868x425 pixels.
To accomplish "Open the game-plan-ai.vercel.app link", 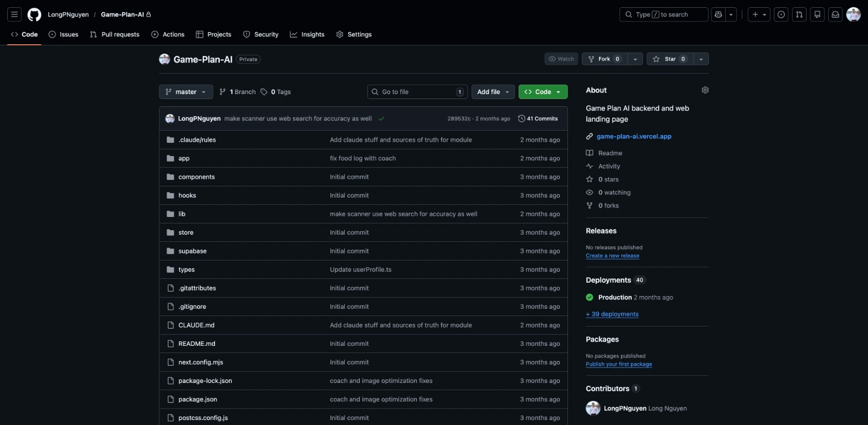I will click(634, 136).
